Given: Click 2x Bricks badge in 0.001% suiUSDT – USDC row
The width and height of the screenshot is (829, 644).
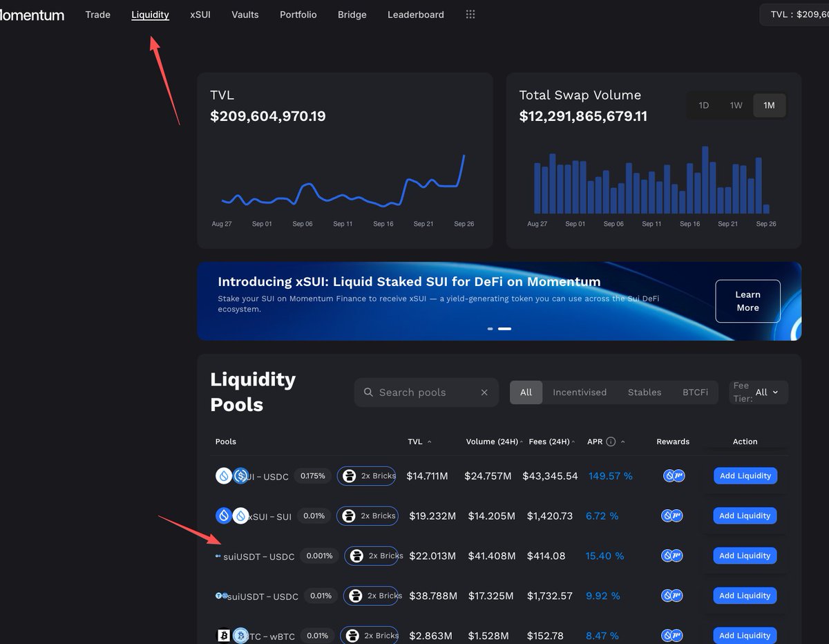Looking at the screenshot, I should point(373,556).
